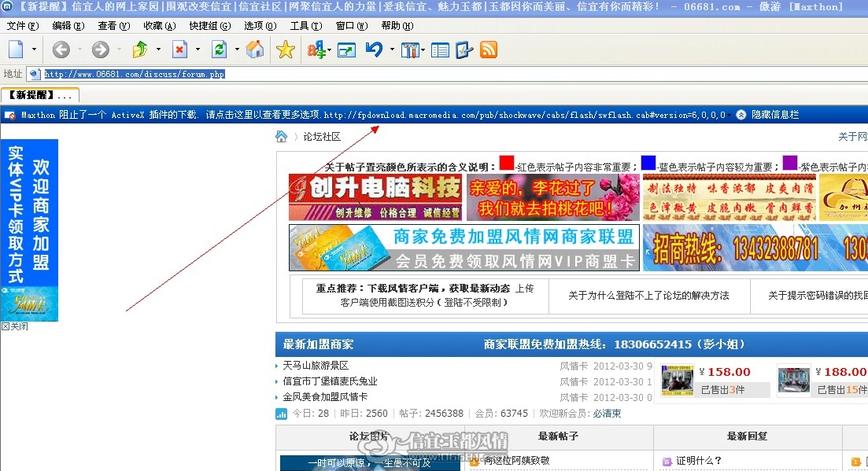The image size is (868, 471).
Task: Open the 快捷组(G) menu
Action: (x=210, y=26)
